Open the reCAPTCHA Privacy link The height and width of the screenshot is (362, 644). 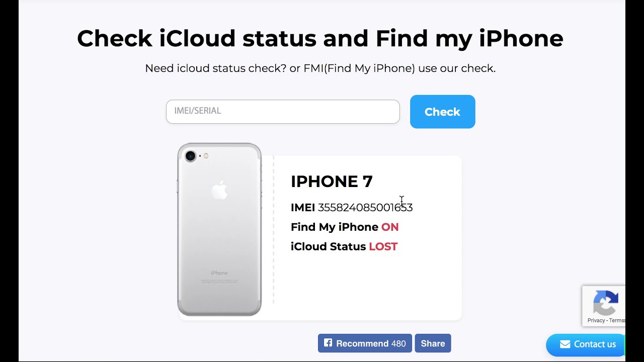tap(596, 320)
